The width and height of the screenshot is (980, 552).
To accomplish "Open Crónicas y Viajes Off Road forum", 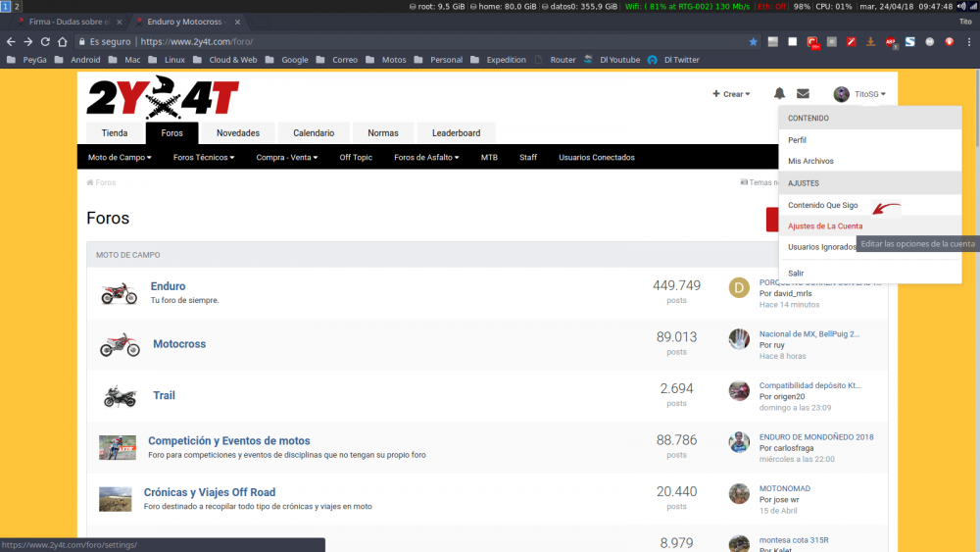I will pos(210,492).
